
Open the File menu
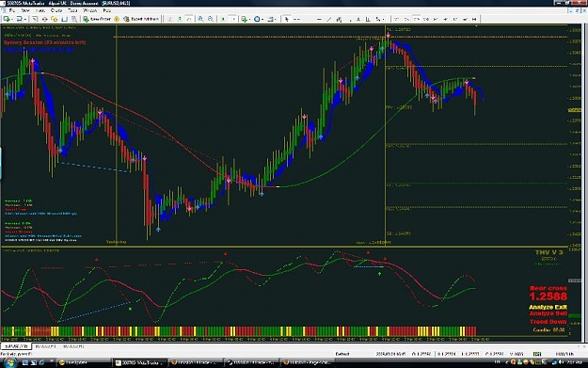tap(12, 10)
